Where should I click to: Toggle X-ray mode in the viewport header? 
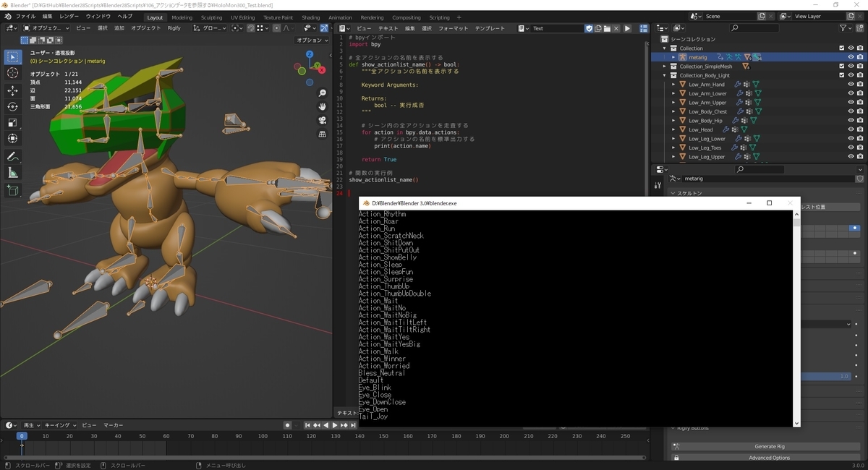pos(324,28)
